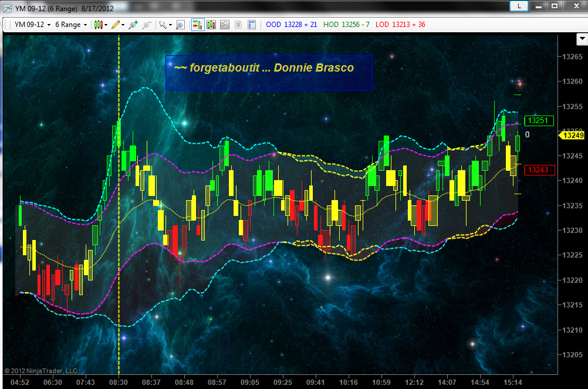Select the yellow dashed vertical line at 08:30
This screenshot has width=588, height=389.
(x=119, y=204)
